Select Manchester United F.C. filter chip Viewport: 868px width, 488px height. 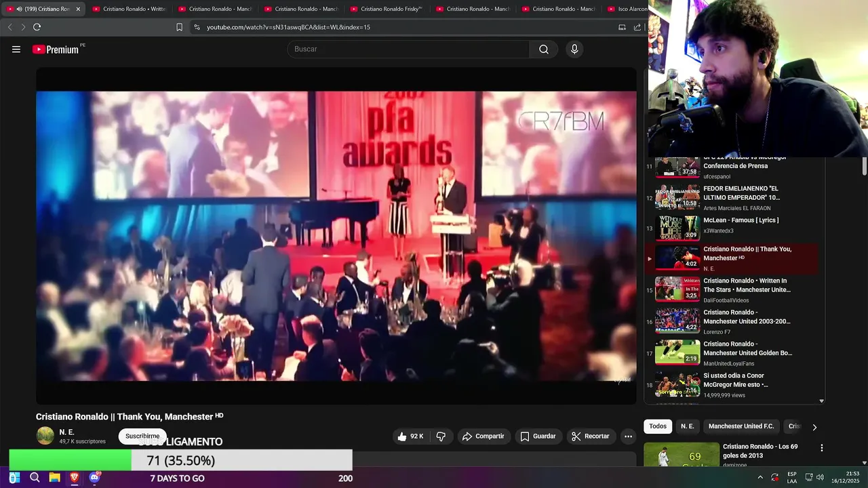click(x=741, y=426)
